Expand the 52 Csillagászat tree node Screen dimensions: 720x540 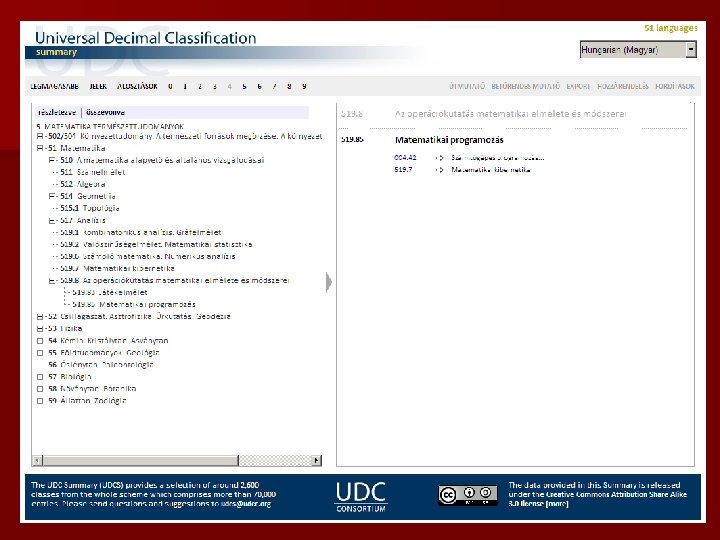40,317
